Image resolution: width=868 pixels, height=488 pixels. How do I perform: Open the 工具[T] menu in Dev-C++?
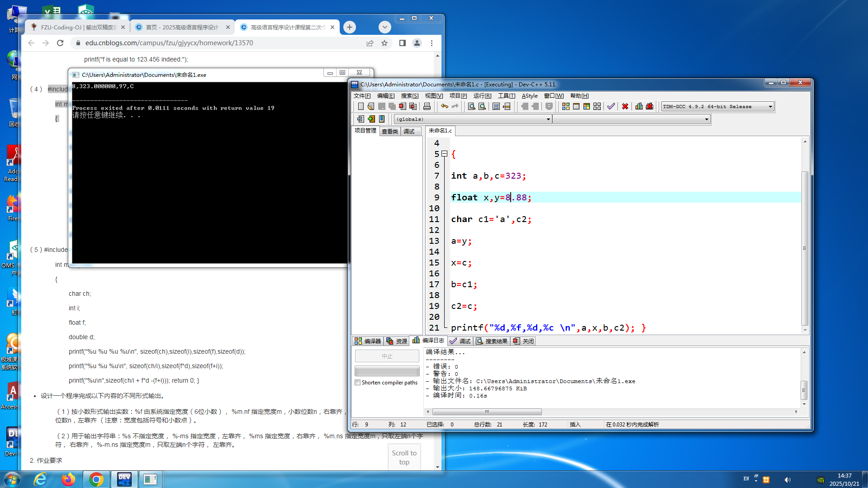[507, 96]
